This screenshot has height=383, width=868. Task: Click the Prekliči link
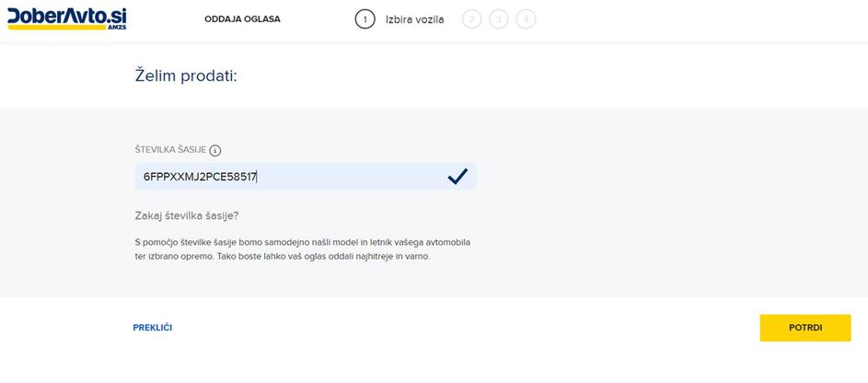coord(153,328)
